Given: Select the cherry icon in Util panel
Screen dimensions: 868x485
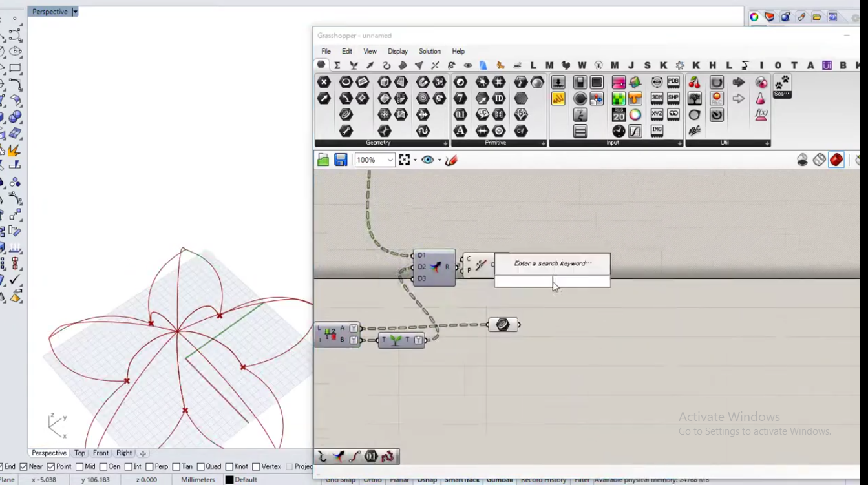Looking at the screenshot, I should 695,83.
